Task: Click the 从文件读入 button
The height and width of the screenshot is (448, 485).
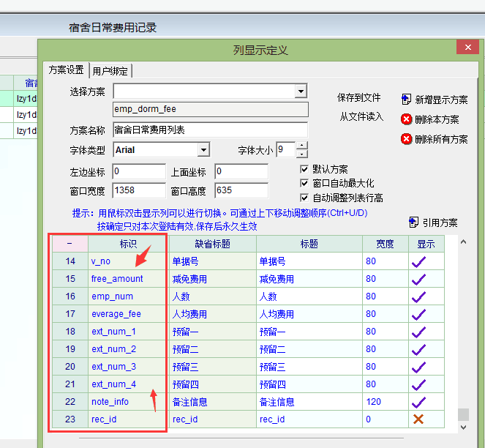Action: click(x=361, y=116)
